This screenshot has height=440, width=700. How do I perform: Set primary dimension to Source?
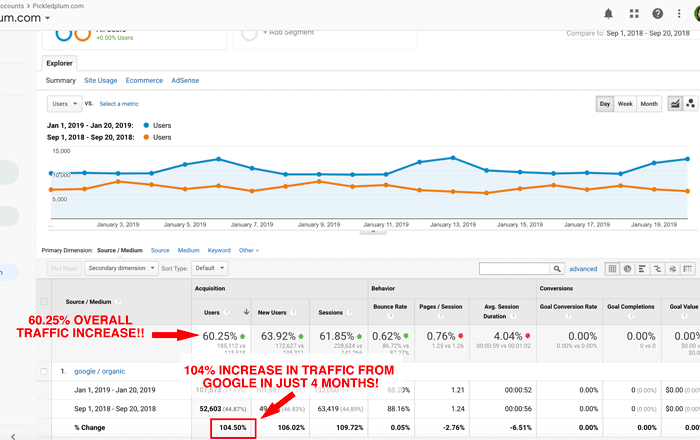click(x=160, y=250)
